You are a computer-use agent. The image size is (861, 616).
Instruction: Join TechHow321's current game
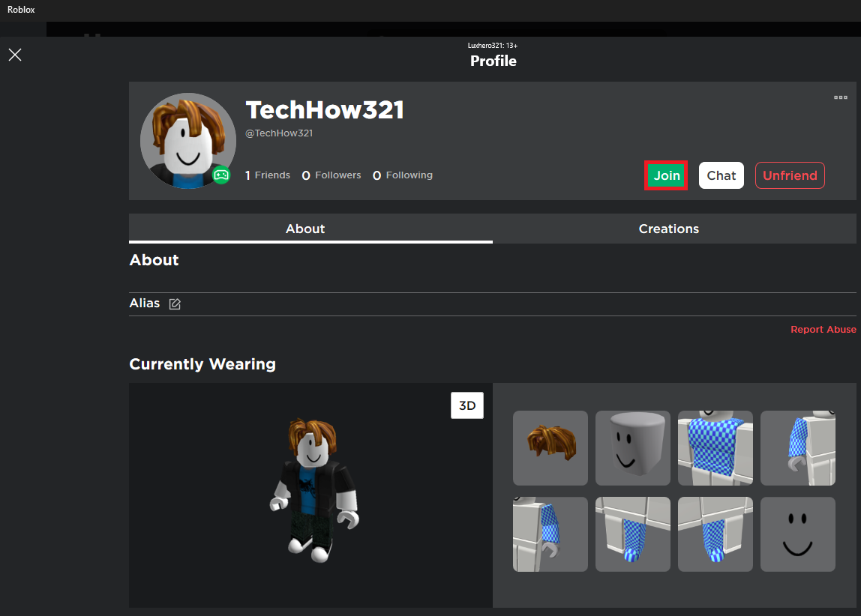tap(666, 175)
